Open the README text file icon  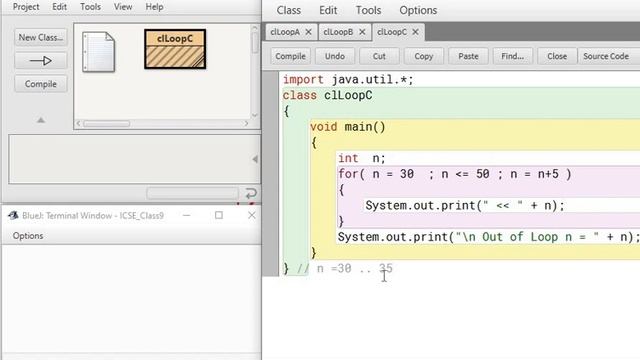tap(98, 52)
